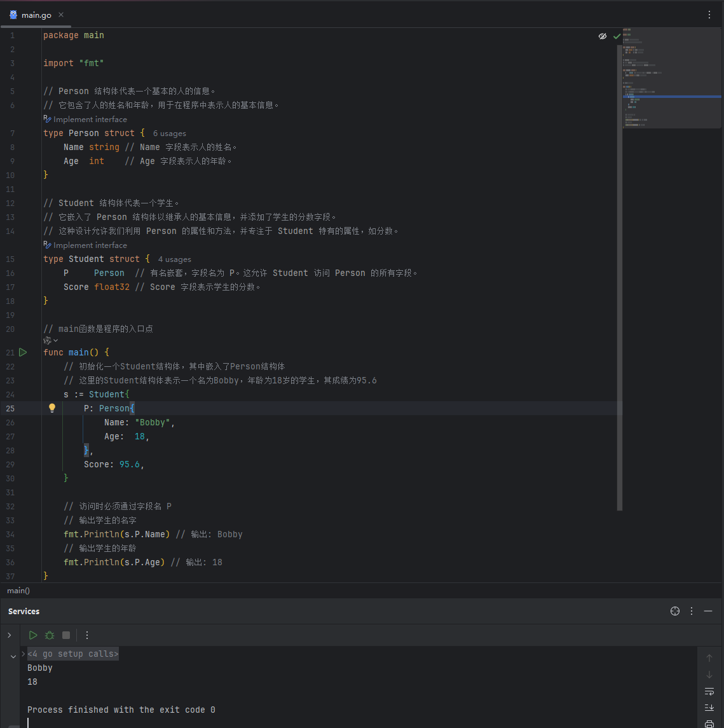
Task: Open Services panel target locate icon
Action: 675,611
